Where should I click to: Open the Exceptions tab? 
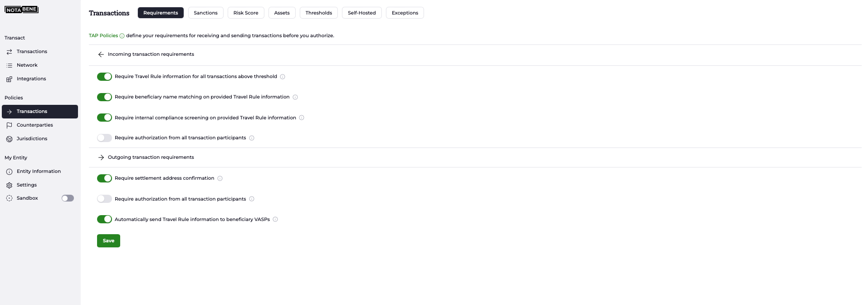tap(405, 13)
